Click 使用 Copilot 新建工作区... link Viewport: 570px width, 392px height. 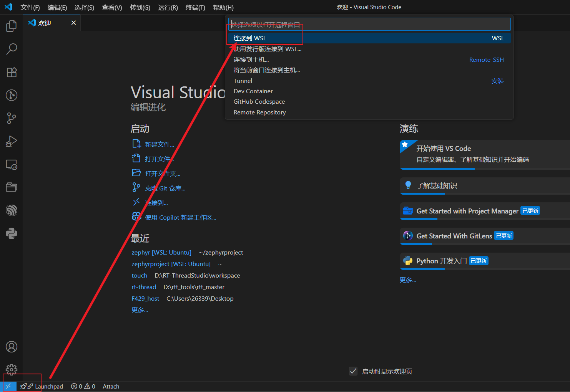click(x=180, y=217)
